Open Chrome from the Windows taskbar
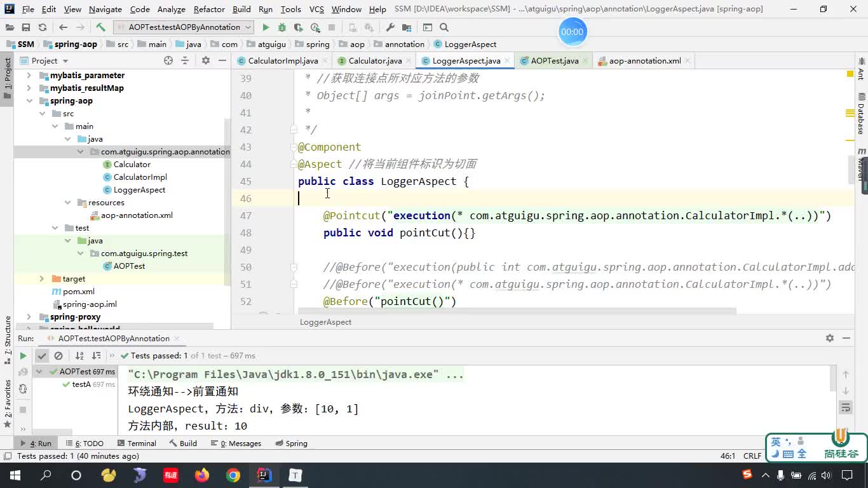868x488 pixels. click(233, 475)
